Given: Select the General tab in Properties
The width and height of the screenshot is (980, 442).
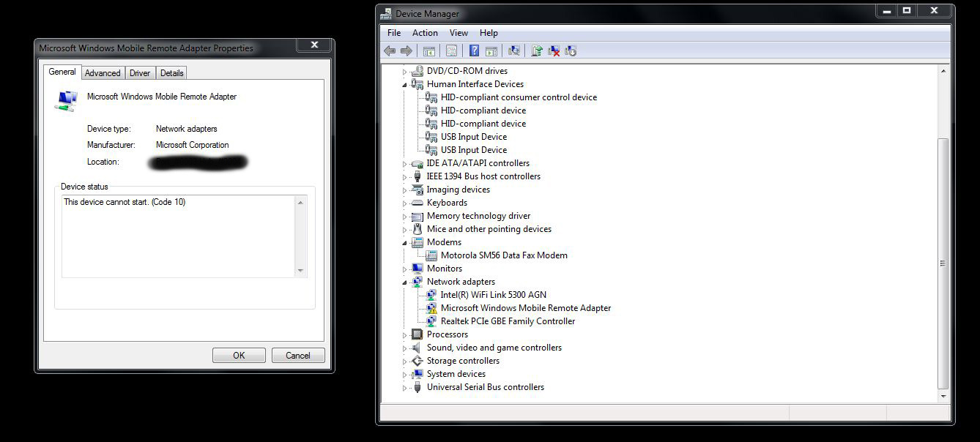Looking at the screenshot, I should [x=62, y=72].
